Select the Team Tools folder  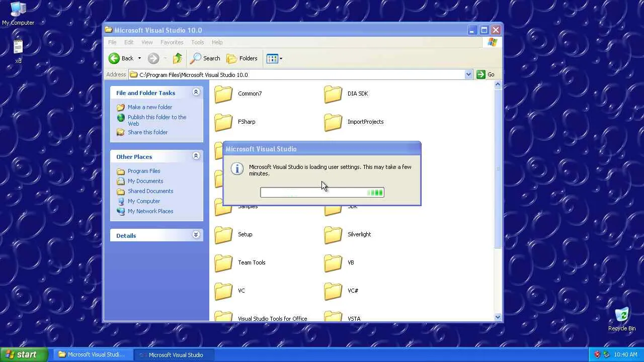click(240, 263)
